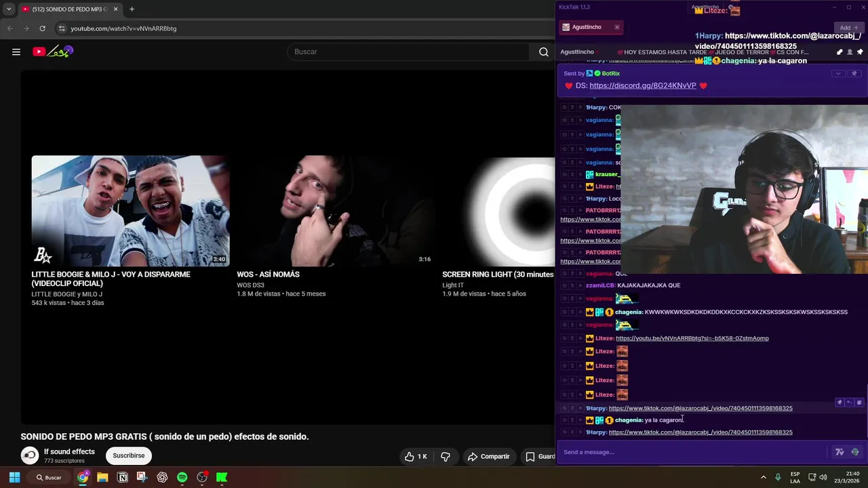Viewport: 868px width, 488px height.
Task: Unpin the pinned BotRix message
Action: [x=854, y=73]
